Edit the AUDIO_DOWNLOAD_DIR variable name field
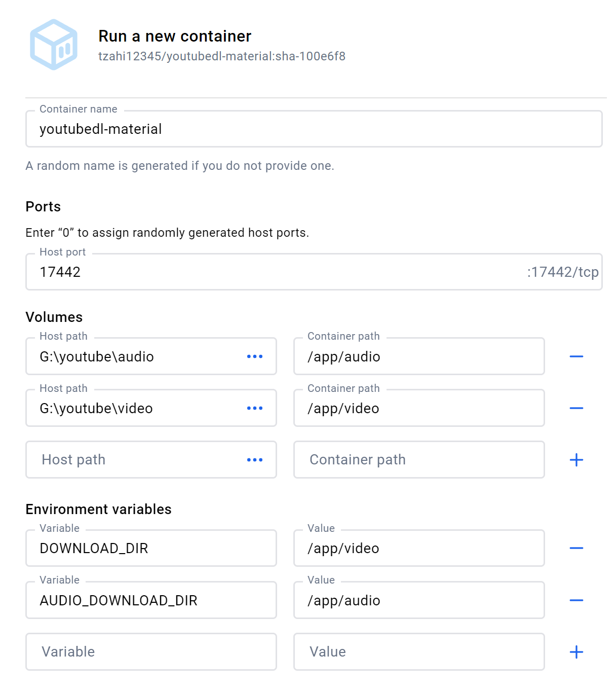The image size is (616, 690). (x=150, y=601)
